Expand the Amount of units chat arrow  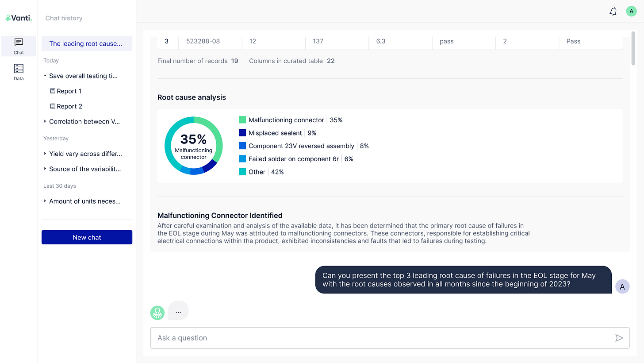click(x=45, y=201)
